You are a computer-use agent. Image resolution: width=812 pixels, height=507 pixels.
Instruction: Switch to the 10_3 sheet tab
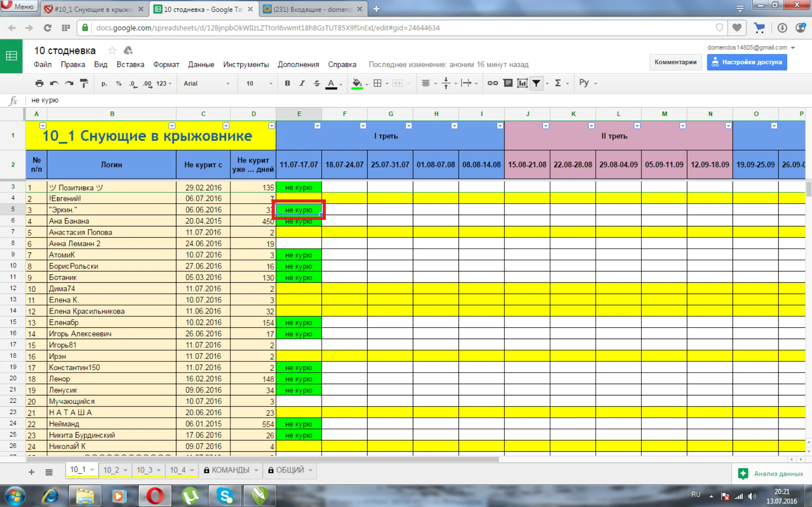[145, 470]
